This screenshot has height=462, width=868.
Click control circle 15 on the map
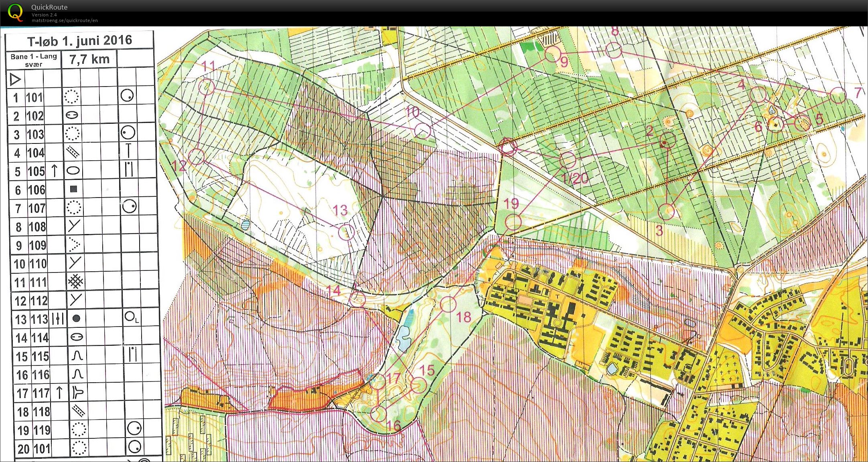(418, 385)
